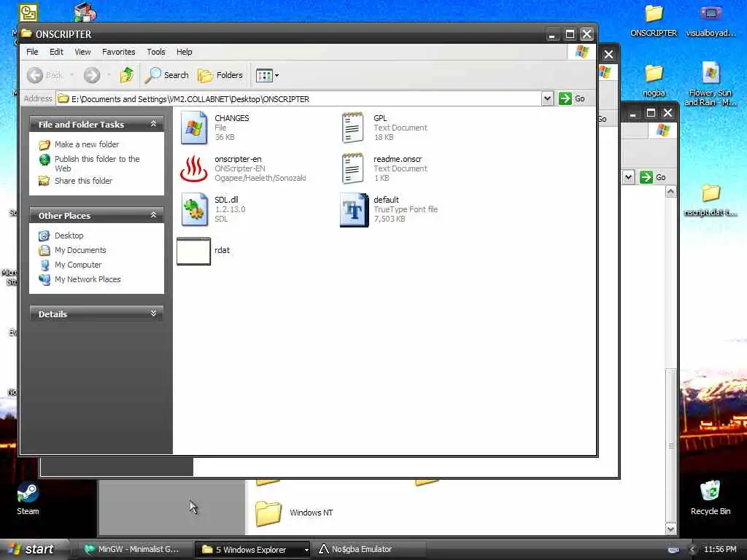
Task: Select the onscripter-en application icon
Action: (x=194, y=168)
